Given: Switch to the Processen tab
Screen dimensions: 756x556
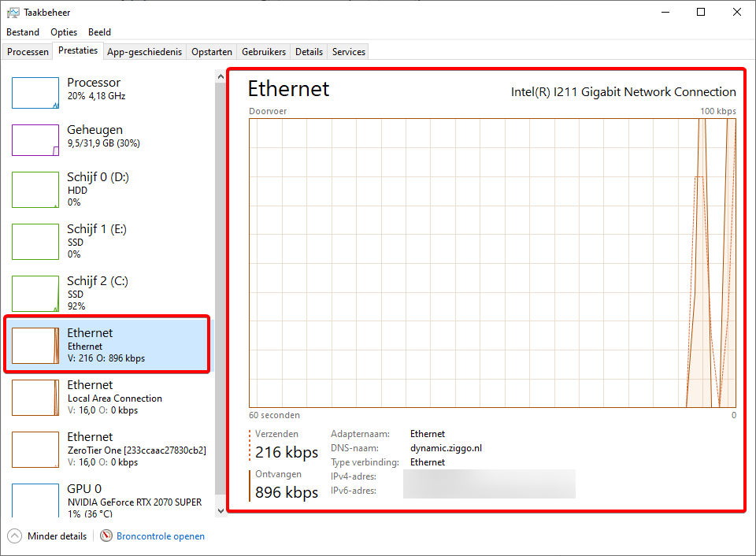Looking at the screenshot, I should coord(28,52).
